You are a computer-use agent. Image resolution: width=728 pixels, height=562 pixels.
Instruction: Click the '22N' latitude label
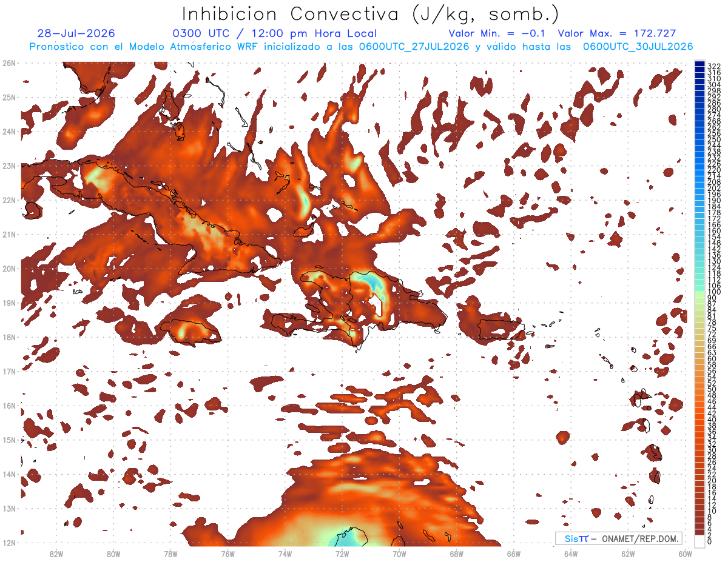(x=9, y=200)
